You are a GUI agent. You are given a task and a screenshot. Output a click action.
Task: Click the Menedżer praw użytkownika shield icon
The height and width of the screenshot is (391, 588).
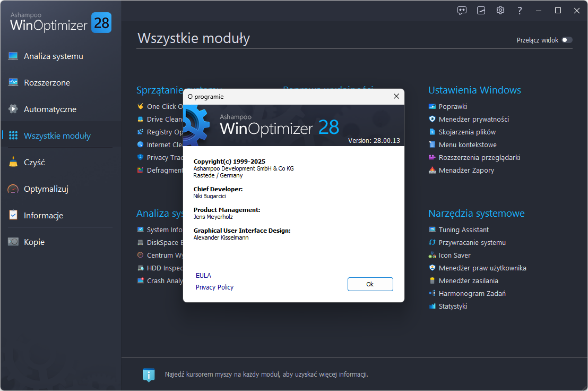pos(432,268)
